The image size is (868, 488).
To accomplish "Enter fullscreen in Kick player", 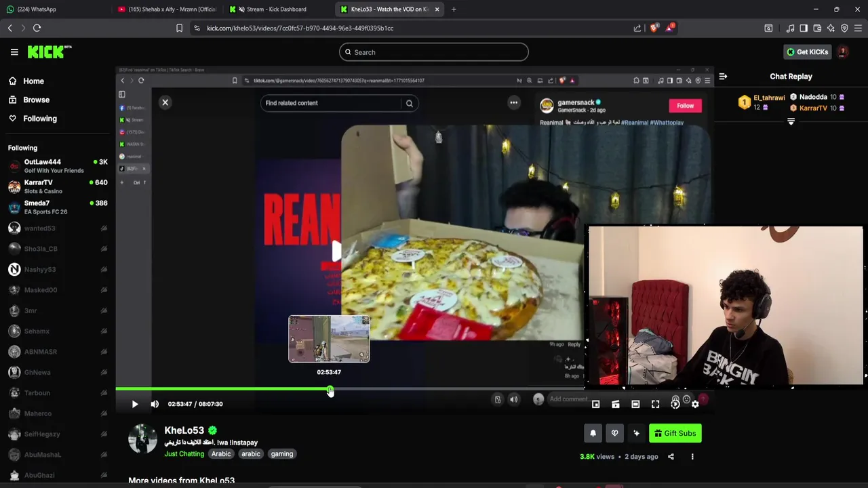I will point(655,404).
